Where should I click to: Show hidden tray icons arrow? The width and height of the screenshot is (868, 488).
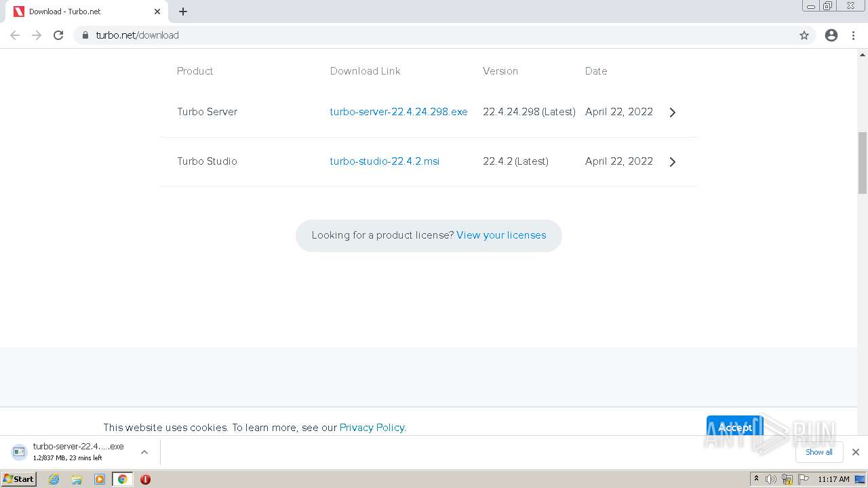tap(756, 479)
